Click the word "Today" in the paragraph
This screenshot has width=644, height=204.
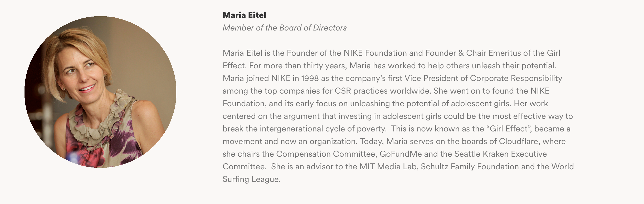[372, 141]
